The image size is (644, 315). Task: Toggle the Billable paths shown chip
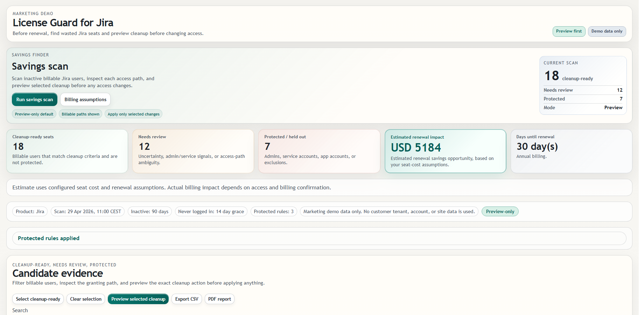80,114
